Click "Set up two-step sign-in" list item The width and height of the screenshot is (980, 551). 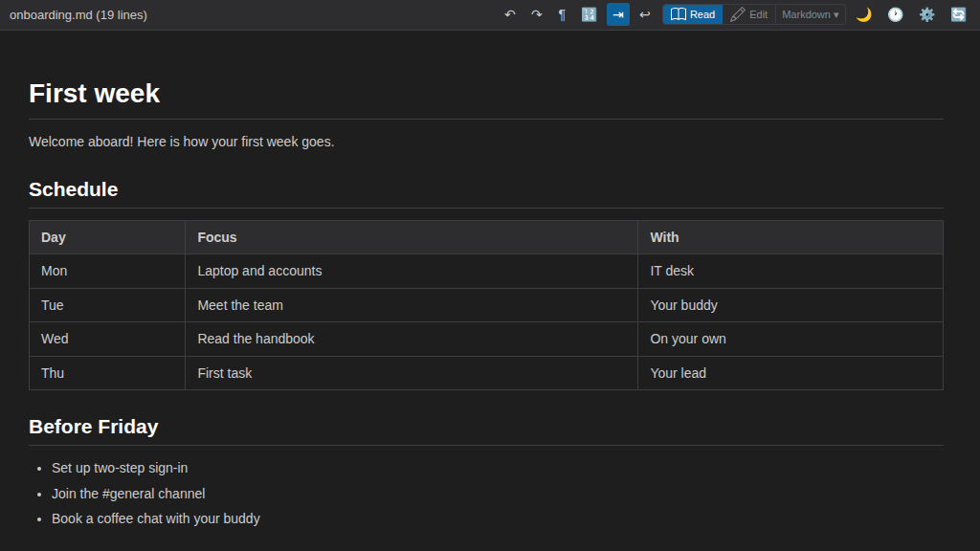tap(120, 468)
